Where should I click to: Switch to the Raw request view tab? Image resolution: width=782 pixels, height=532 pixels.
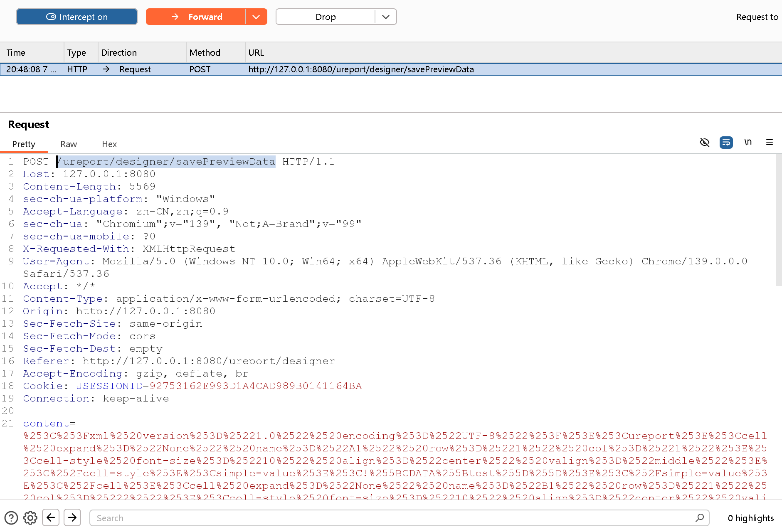68,144
